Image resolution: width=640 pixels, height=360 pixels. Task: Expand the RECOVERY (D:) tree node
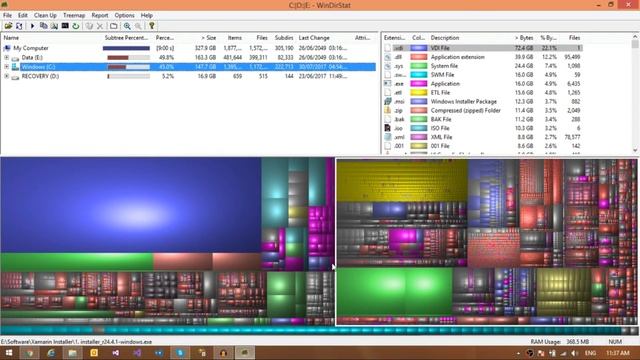7,76
